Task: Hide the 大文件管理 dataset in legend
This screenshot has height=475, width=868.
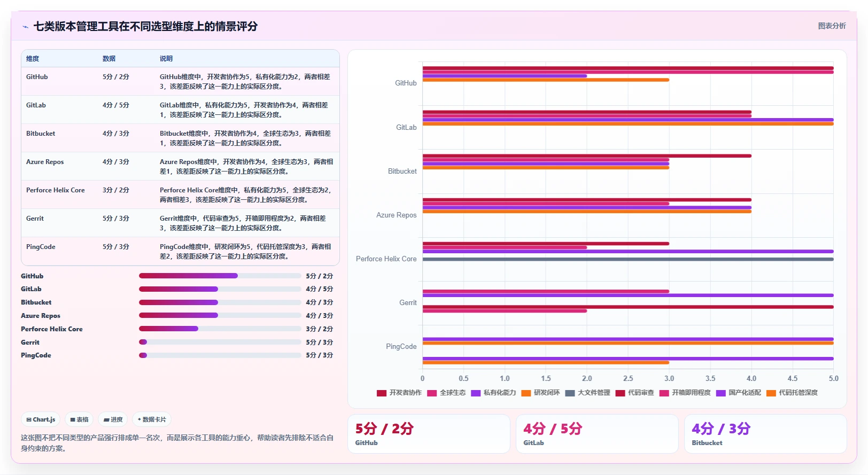Action: tap(587, 393)
